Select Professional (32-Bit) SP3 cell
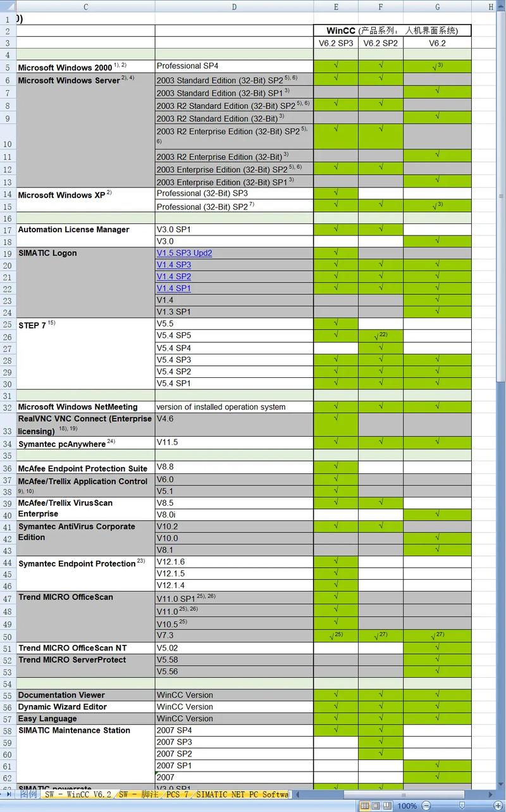 [x=234, y=194]
